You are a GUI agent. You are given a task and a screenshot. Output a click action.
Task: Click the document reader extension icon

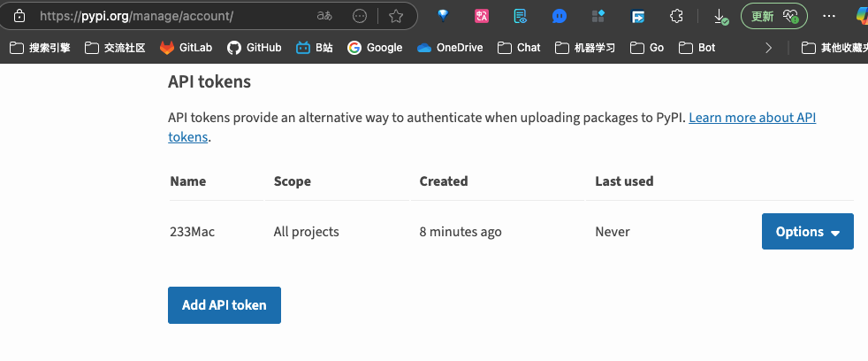point(521,16)
